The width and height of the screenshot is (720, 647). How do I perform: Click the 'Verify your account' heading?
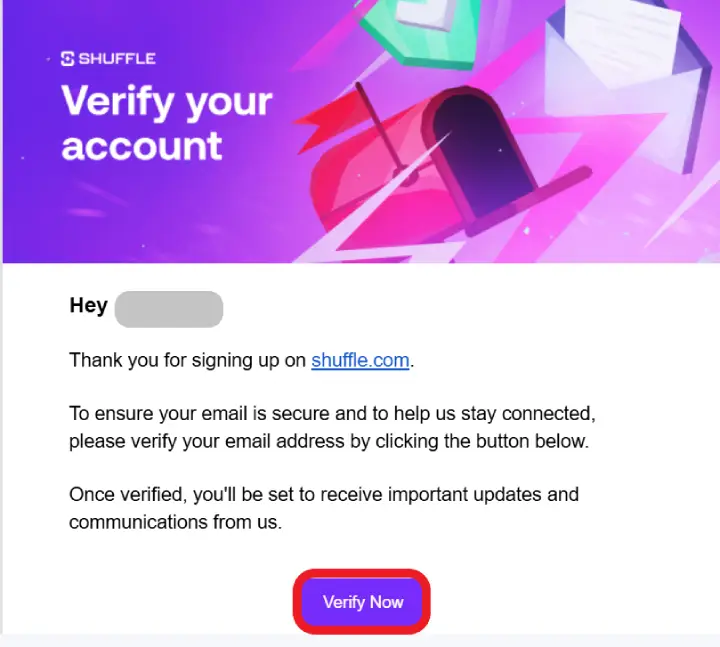click(167, 123)
